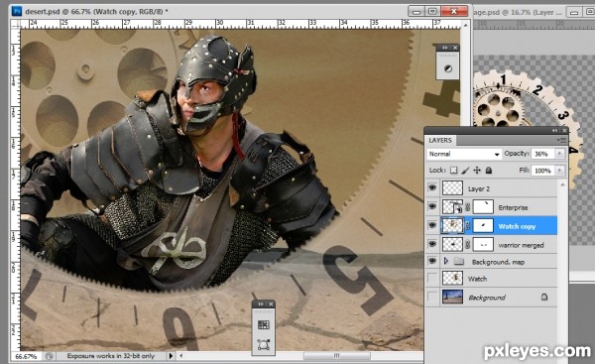Open the grid swatches icon in bottom floating panel
595x364 pixels.
[264, 324]
